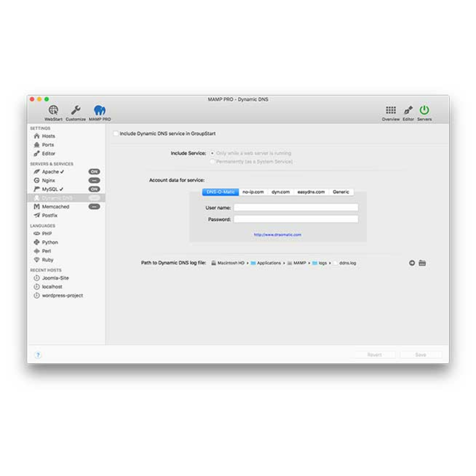Choose log file path with the folder icon
This screenshot has width=476, height=476.
pyautogui.click(x=422, y=263)
